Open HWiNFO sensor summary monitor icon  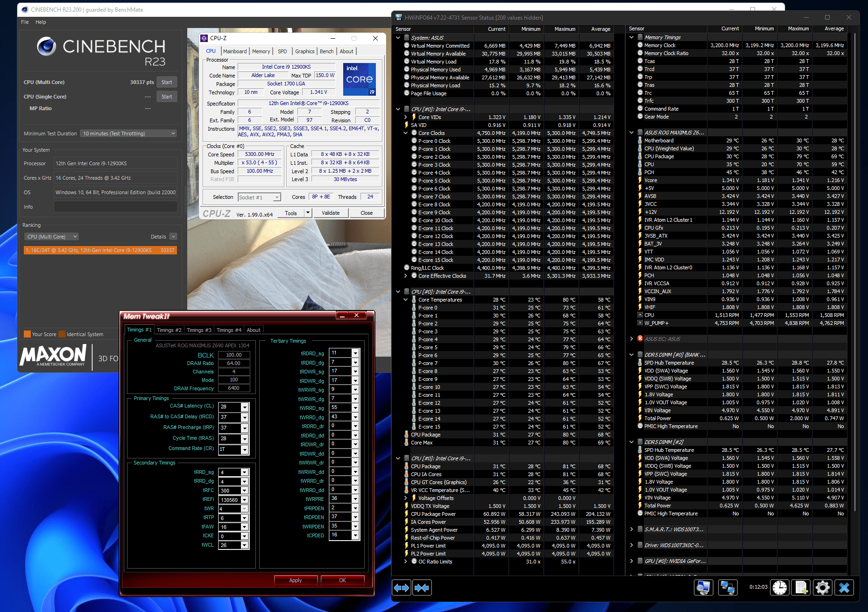pyautogui.click(x=703, y=587)
